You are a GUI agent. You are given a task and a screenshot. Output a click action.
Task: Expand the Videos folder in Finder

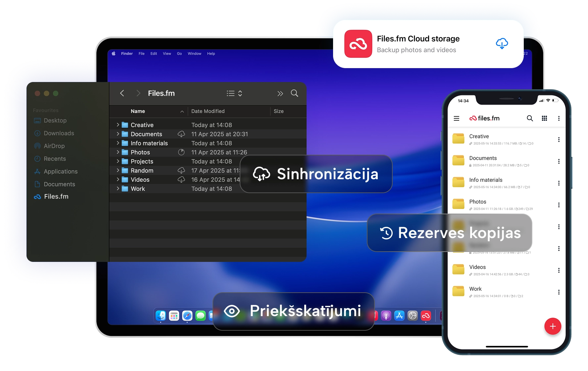(118, 180)
